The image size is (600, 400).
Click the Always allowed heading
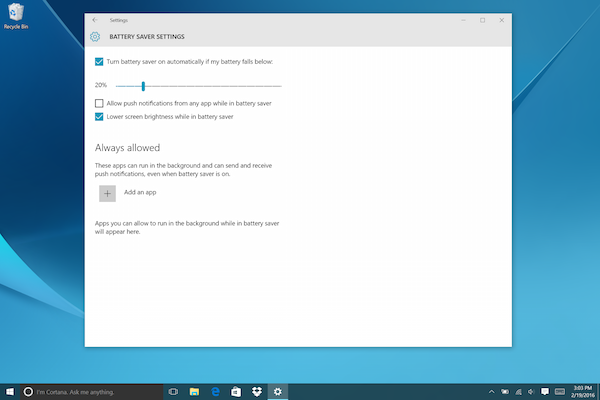pyautogui.click(x=127, y=148)
